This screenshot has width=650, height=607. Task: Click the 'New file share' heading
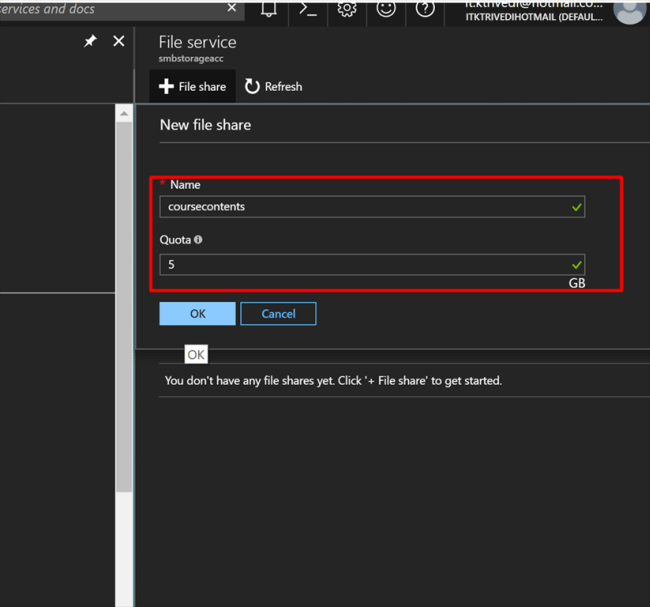(x=206, y=125)
